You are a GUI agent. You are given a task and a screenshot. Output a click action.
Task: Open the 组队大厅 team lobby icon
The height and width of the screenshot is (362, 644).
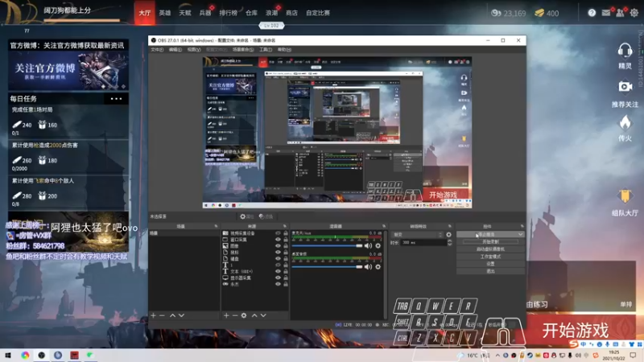click(x=625, y=196)
